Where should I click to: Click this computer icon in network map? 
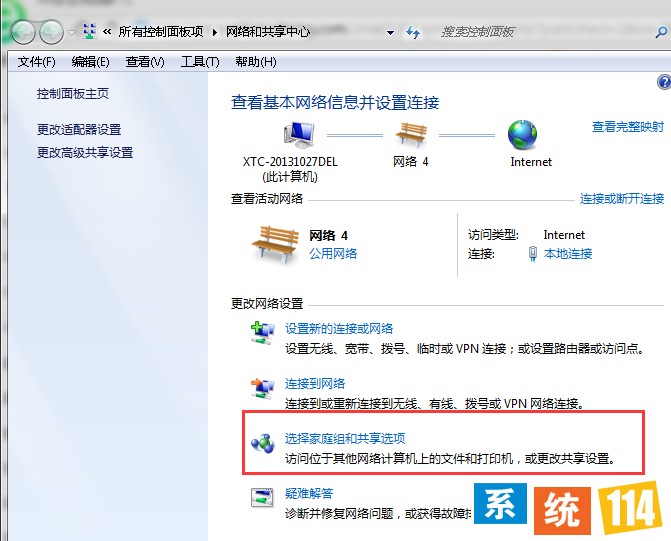tap(299, 134)
